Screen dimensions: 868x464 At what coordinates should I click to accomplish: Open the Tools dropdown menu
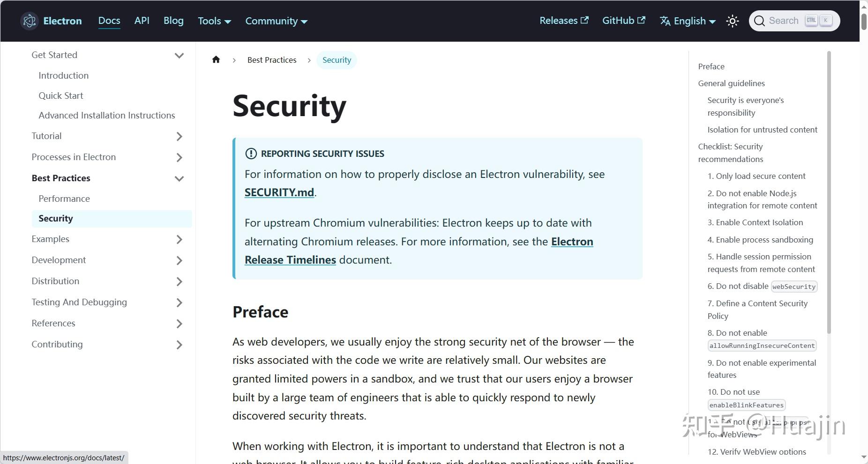click(x=214, y=21)
